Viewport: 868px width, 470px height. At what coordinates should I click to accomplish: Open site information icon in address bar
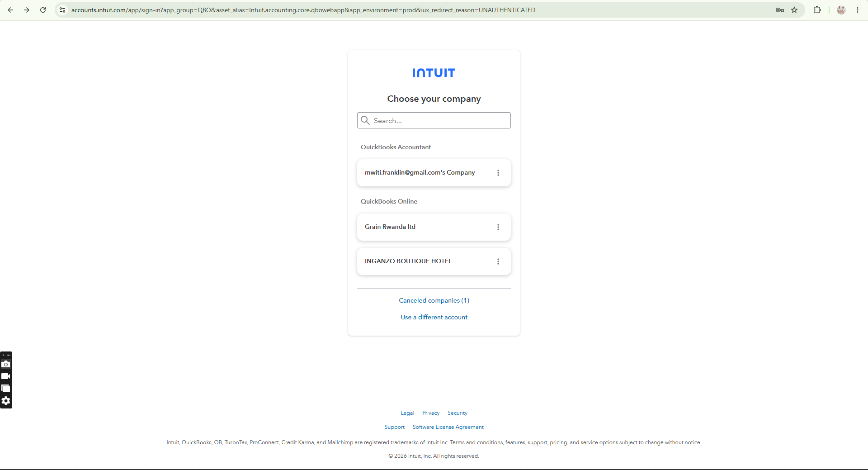click(62, 10)
